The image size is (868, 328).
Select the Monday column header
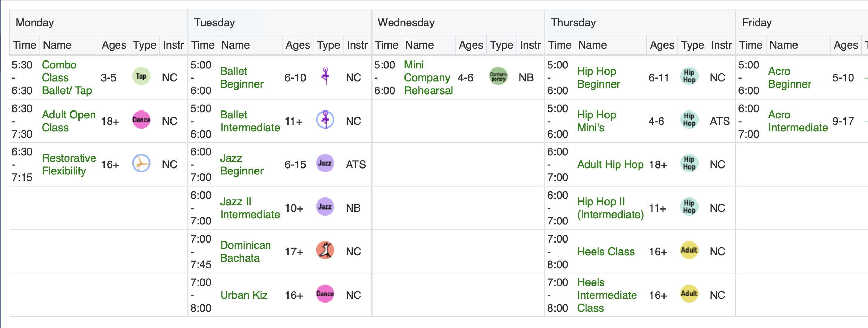(99, 23)
